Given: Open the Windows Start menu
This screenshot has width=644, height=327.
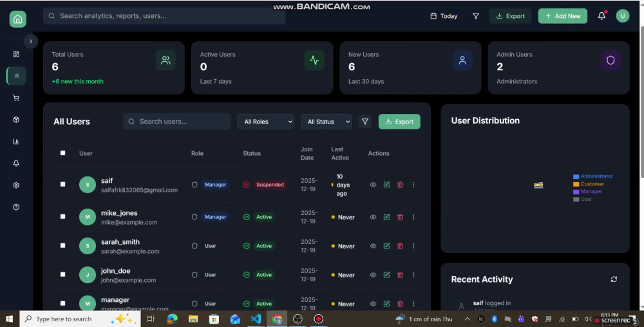Looking at the screenshot, I should point(9,319).
